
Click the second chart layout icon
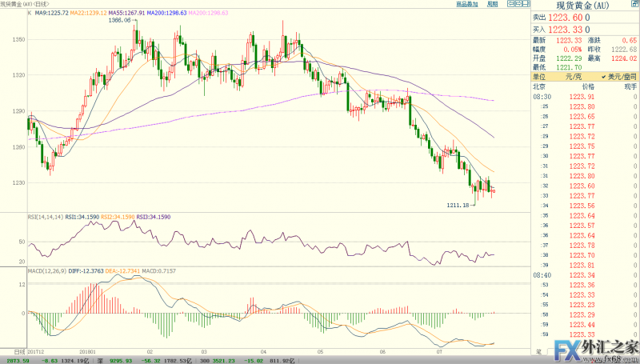518,4
